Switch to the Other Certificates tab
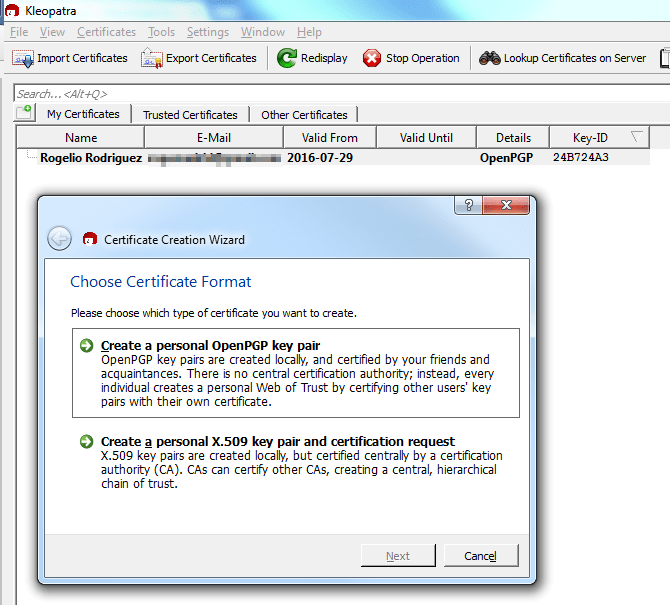Screen dimensions: 670x605 pos(304,115)
